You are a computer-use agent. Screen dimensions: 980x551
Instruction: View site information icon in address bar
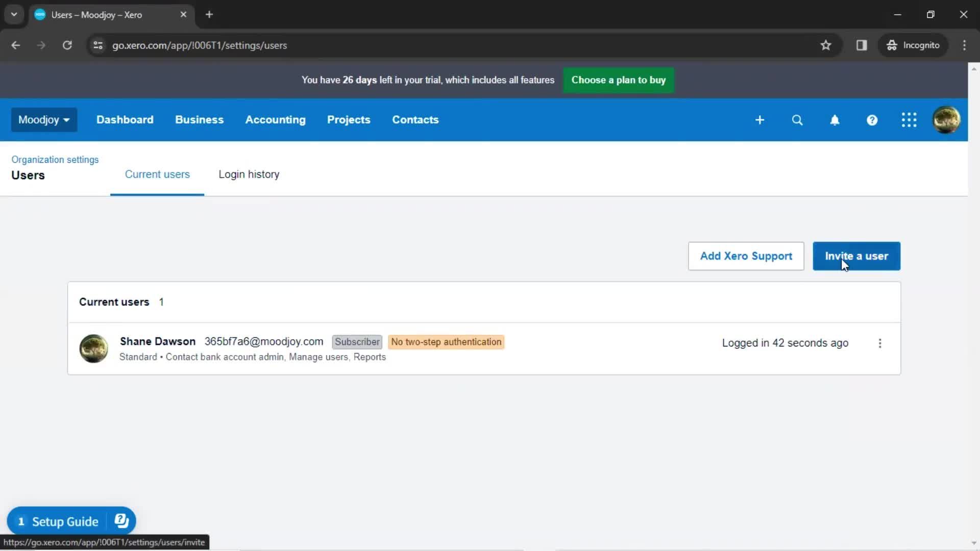click(98, 45)
